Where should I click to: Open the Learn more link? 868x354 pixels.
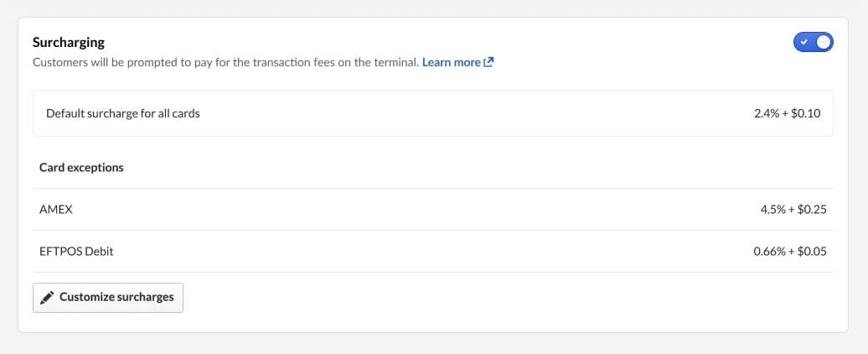452,62
